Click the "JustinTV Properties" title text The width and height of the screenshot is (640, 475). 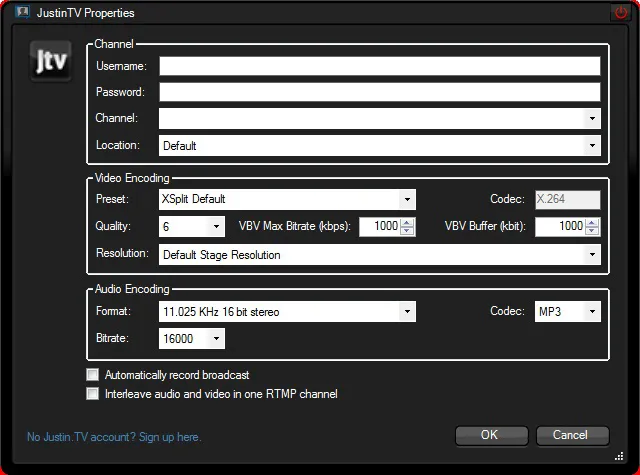click(x=85, y=13)
